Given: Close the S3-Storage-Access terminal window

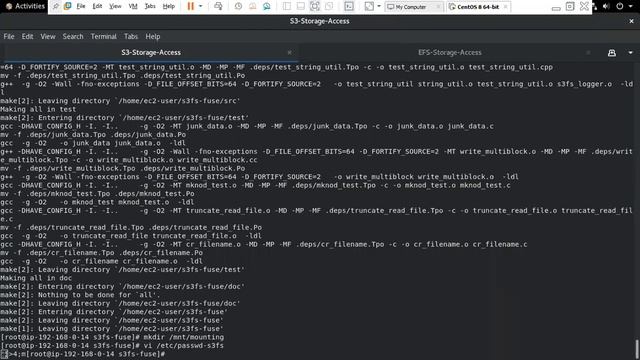Looking at the screenshot, I should 631,21.
